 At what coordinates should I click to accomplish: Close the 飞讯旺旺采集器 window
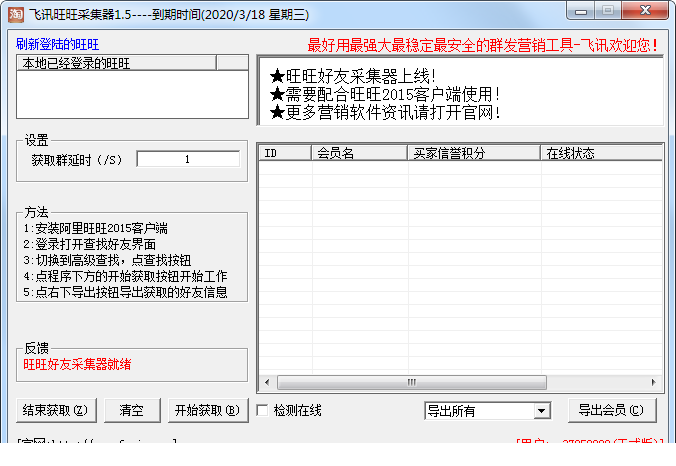645,11
